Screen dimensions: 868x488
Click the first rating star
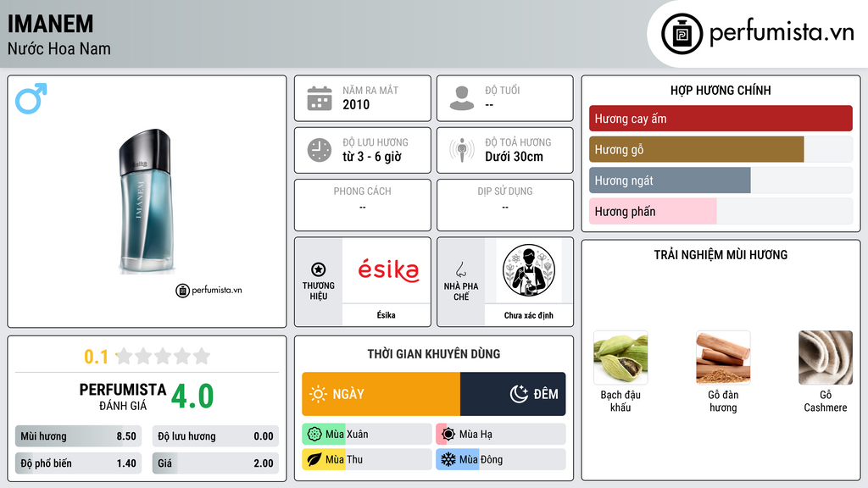[x=125, y=356]
